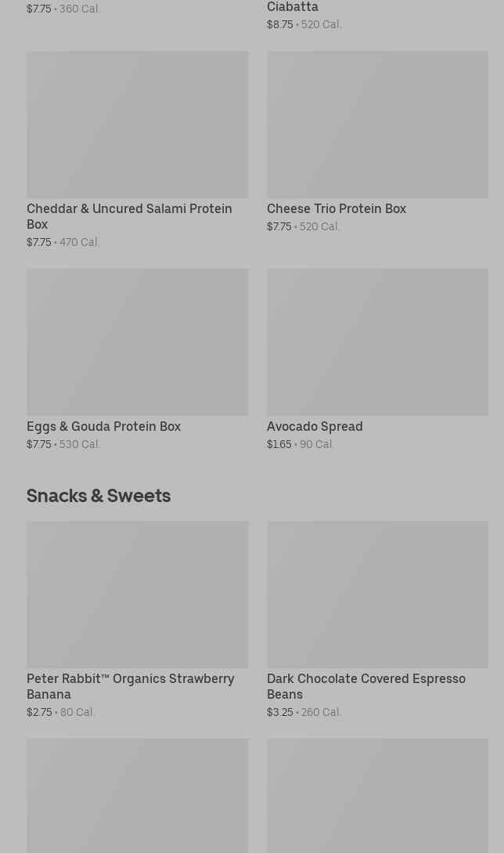Click Cheese Trio Protein Box title

(337, 209)
